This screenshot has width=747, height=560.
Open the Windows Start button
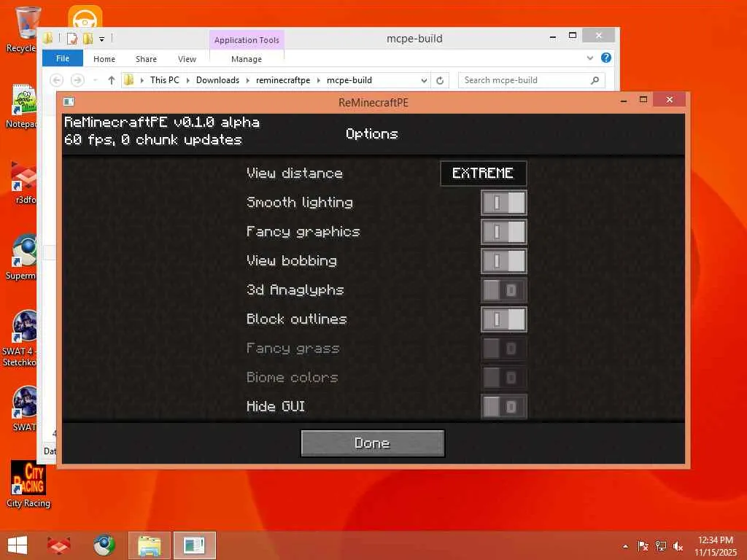[x=18, y=545]
